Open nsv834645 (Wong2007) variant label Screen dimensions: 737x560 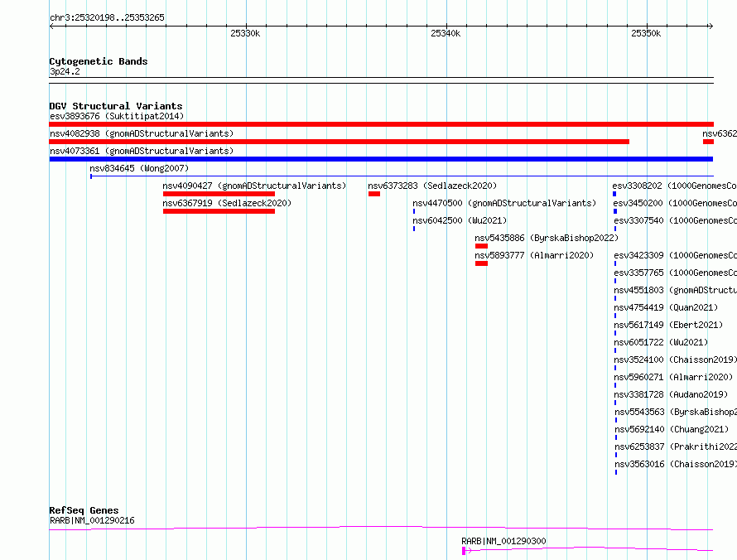pos(139,168)
